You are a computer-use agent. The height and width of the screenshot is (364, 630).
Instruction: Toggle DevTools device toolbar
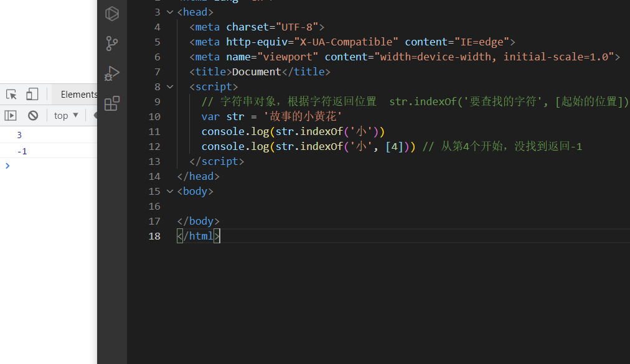click(x=32, y=95)
